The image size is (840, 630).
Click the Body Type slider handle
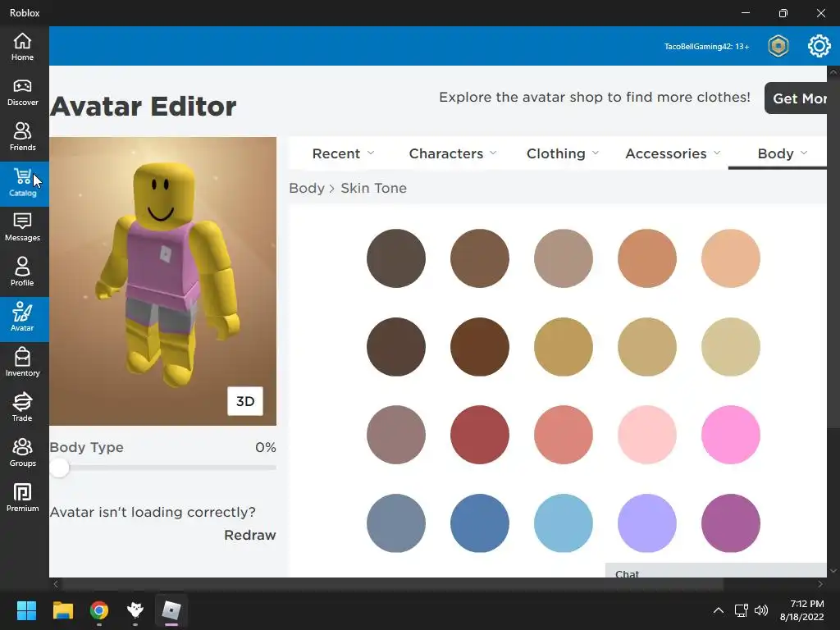pos(59,468)
